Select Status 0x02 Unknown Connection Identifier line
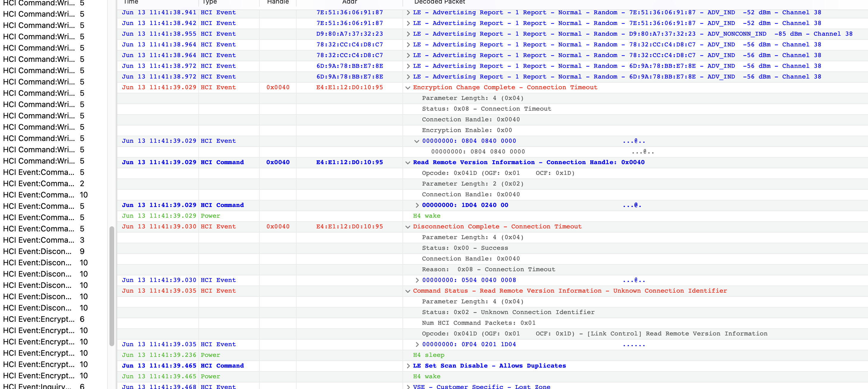The height and width of the screenshot is (389, 868). coord(508,312)
